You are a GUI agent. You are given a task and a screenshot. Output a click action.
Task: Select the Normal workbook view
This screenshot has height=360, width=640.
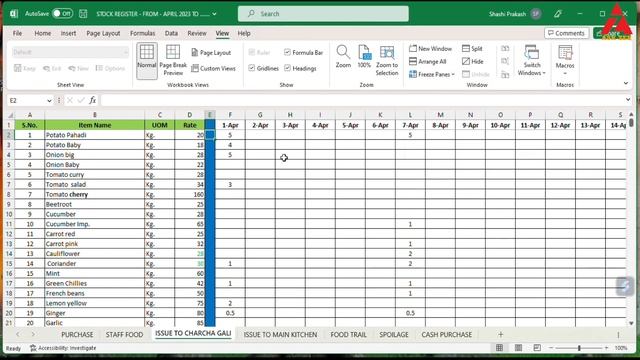(147, 60)
